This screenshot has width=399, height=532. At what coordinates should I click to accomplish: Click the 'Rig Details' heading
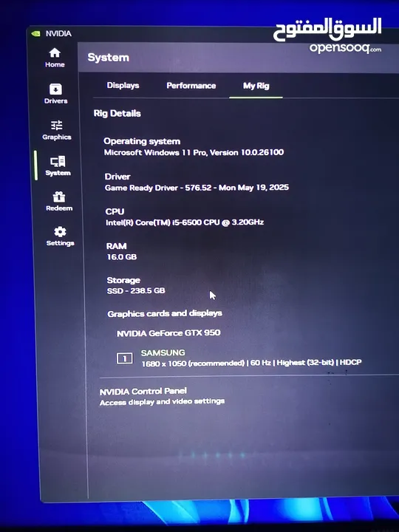117,113
